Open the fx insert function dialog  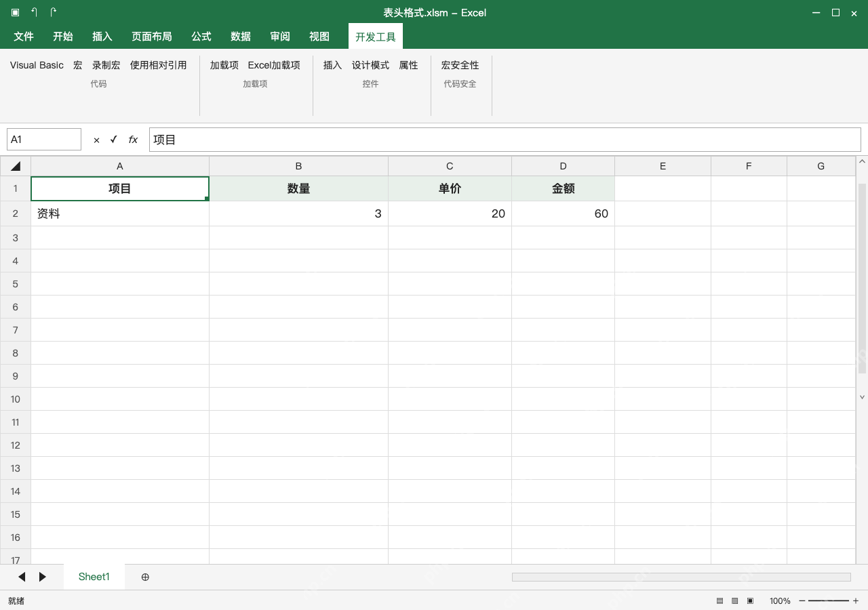coord(133,140)
